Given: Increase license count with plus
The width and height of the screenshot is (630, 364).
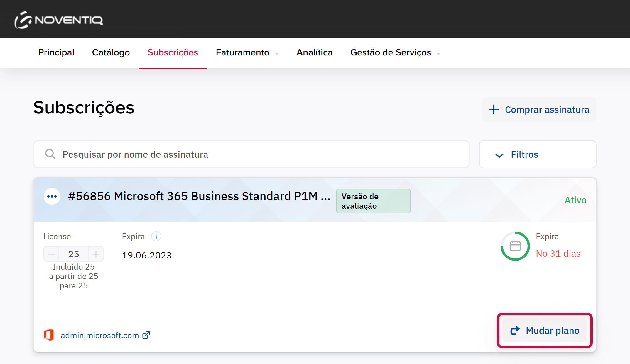Looking at the screenshot, I should click(96, 254).
